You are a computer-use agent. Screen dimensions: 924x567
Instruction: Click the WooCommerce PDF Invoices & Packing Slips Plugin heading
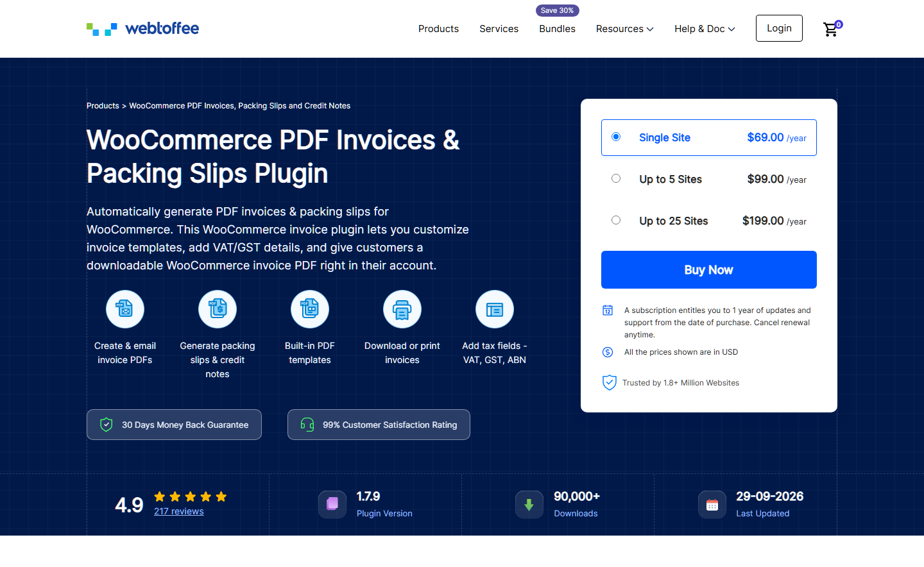(x=273, y=157)
